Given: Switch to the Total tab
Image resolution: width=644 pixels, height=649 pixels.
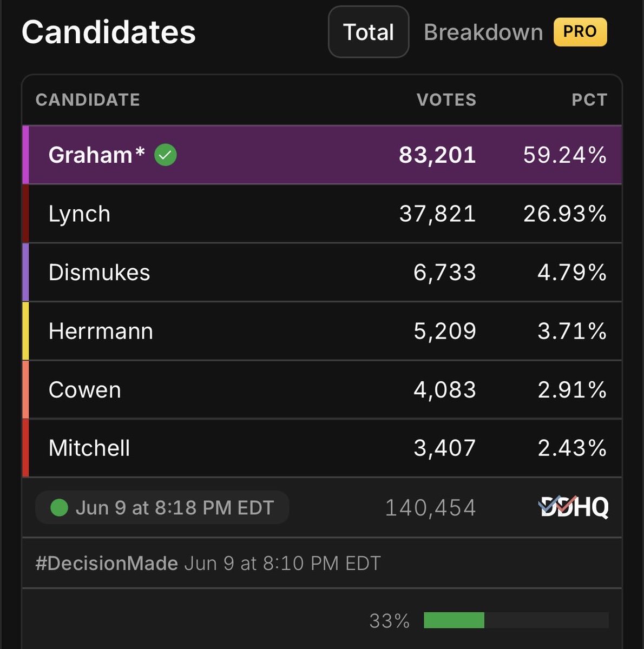Looking at the screenshot, I should coord(369,32).
